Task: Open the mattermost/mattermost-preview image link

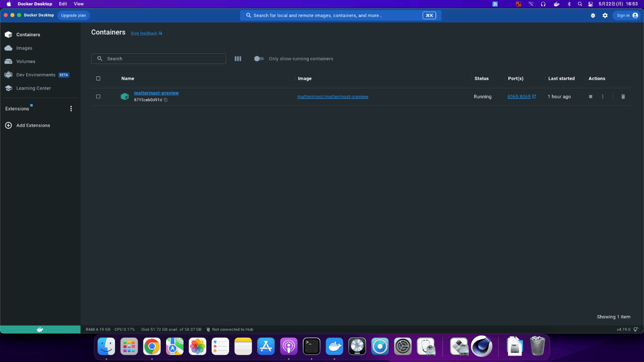Action: (333, 97)
